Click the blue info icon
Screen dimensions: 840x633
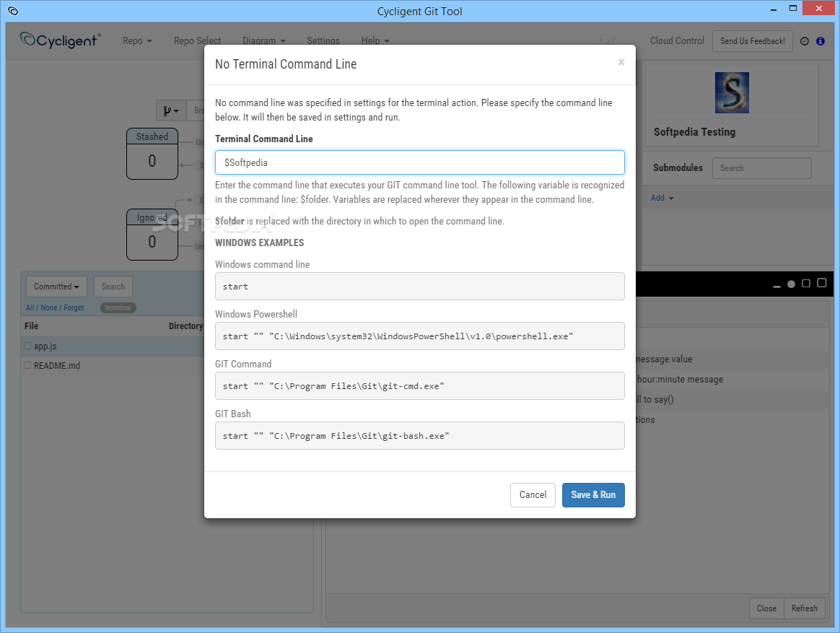point(821,41)
